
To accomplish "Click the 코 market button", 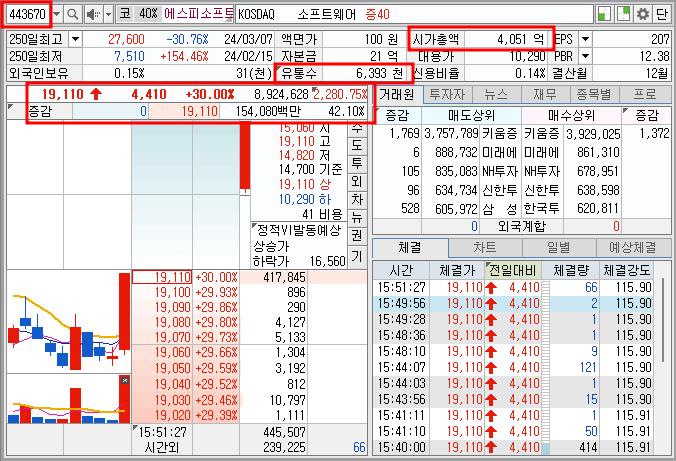I will point(125,14).
